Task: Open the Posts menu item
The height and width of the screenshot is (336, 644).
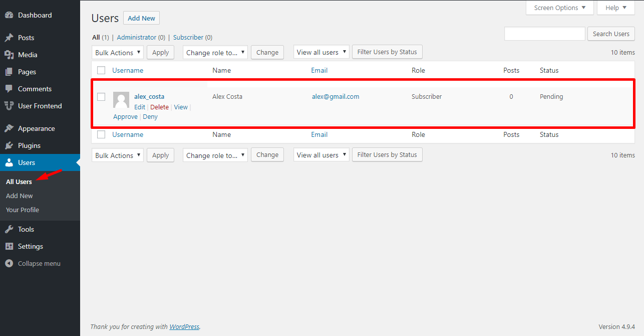Action: (40, 38)
